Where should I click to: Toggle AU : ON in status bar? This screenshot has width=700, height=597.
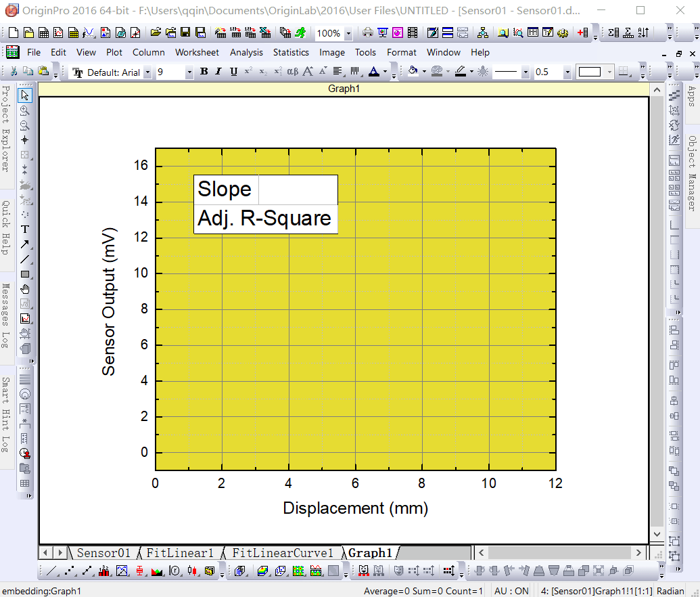coord(511,591)
